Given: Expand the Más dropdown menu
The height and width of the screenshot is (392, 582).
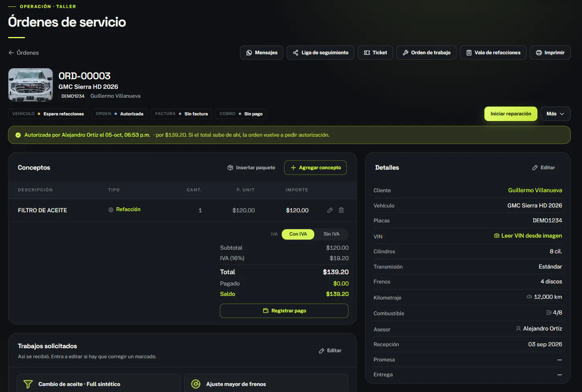Looking at the screenshot, I should click(555, 114).
